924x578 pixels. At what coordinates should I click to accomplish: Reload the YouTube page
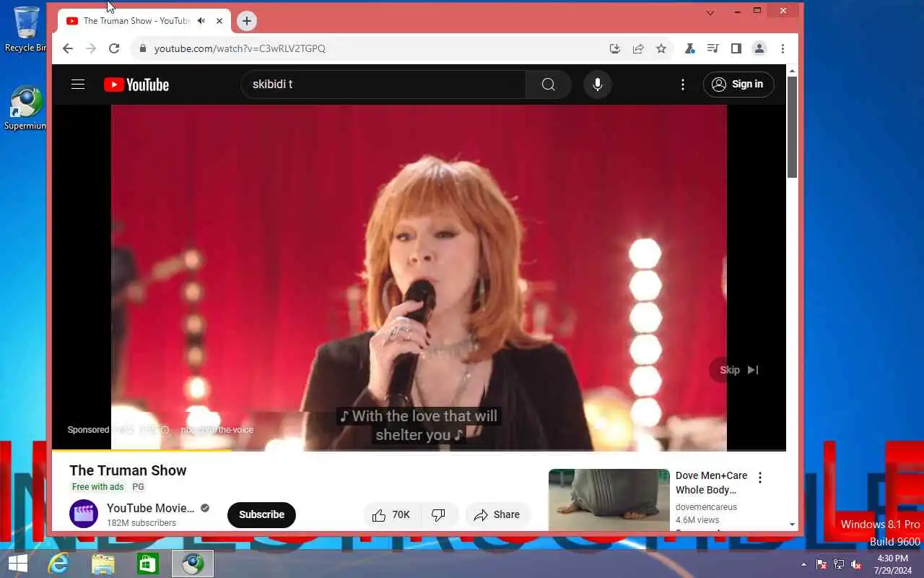pyautogui.click(x=114, y=48)
